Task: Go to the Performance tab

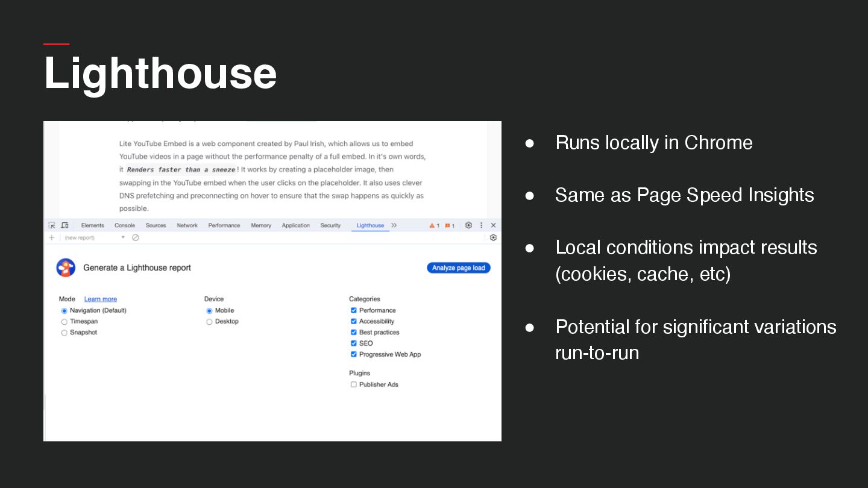Action: tap(224, 225)
